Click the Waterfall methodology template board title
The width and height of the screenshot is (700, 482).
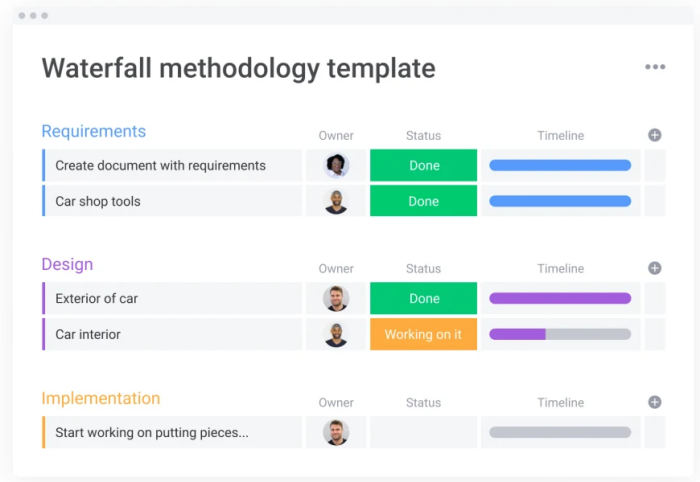coord(238,69)
